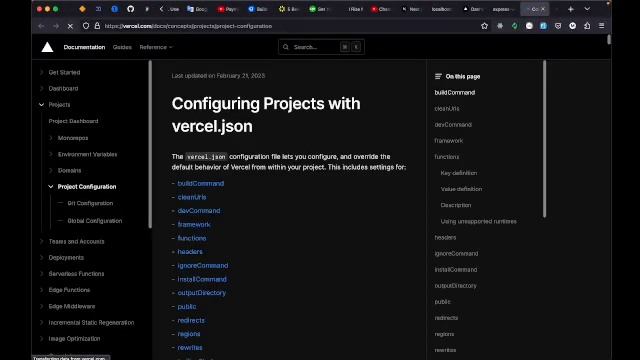Close the current Vercel tab
This screenshot has height=360, width=640.
coord(543,9)
